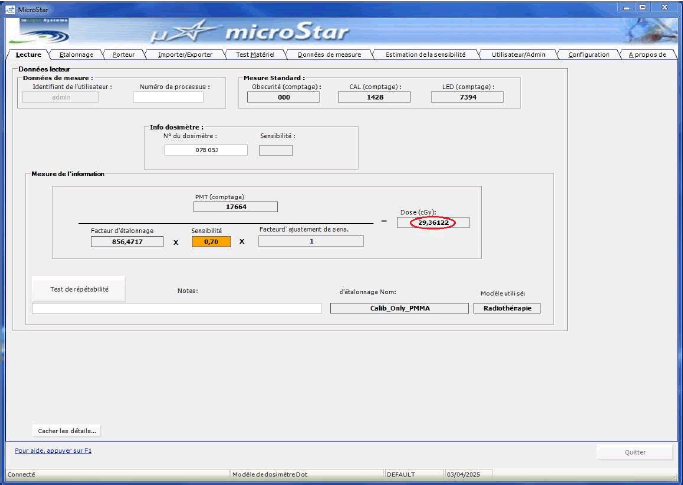
Task: Click the N° du dosimètre input field
Action: (x=205, y=150)
